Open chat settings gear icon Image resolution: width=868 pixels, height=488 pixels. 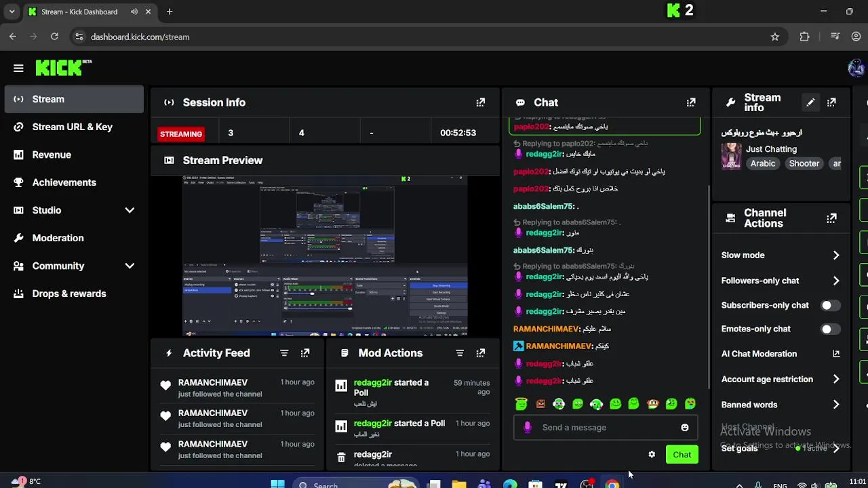(x=652, y=455)
